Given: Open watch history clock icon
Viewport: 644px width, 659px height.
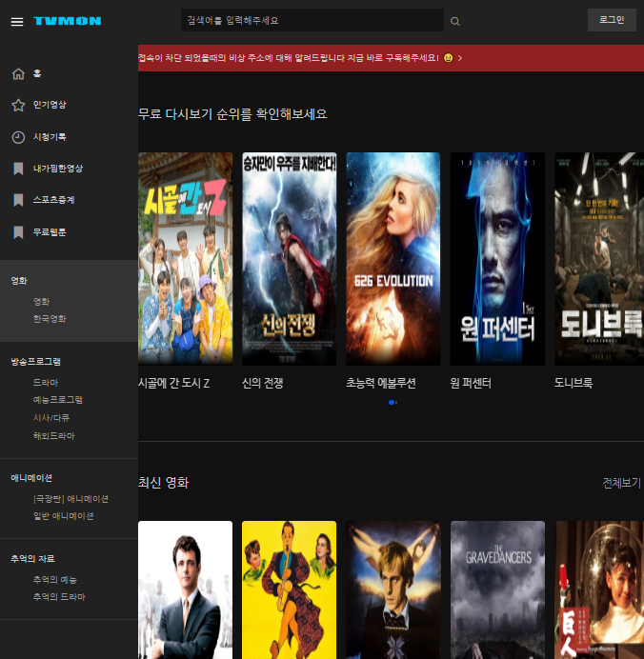Looking at the screenshot, I should pyautogui.click(x=18, y=137).
